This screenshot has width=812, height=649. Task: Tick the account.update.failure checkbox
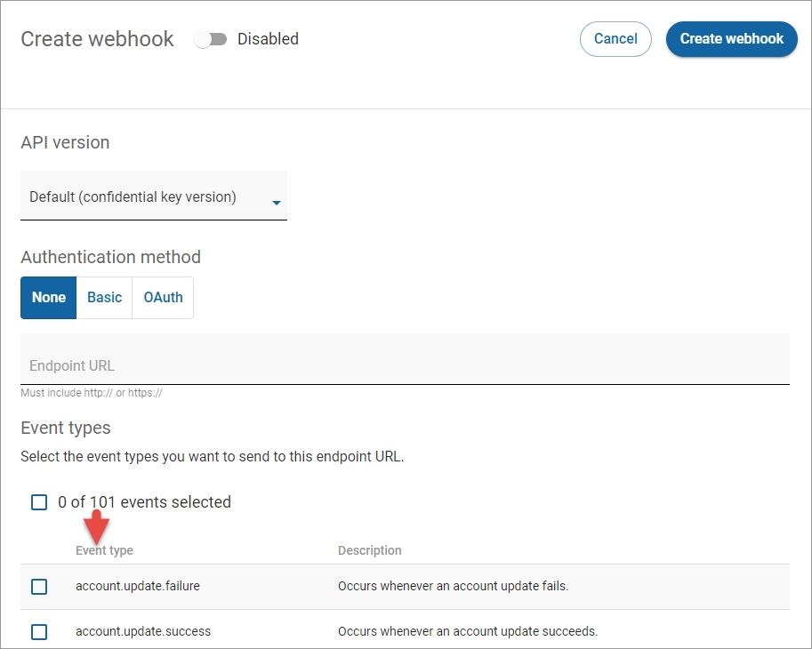click(x=39, y=587)
